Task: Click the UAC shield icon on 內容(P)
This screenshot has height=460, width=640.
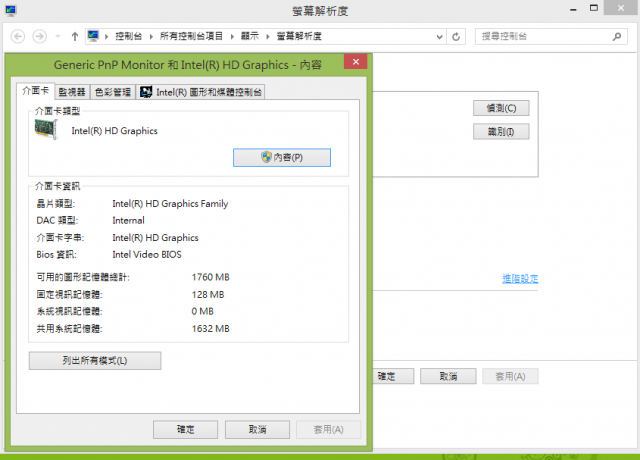Action: (266, 157)
